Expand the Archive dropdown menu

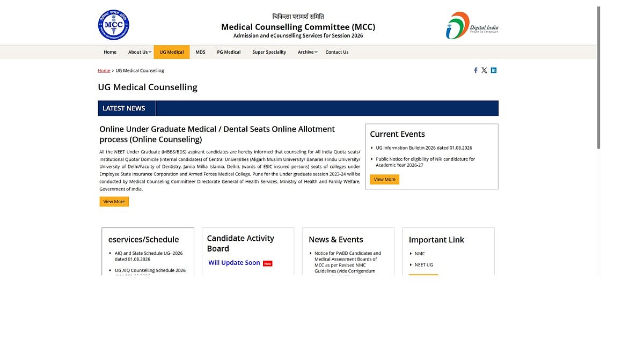(x=308, y=52)
